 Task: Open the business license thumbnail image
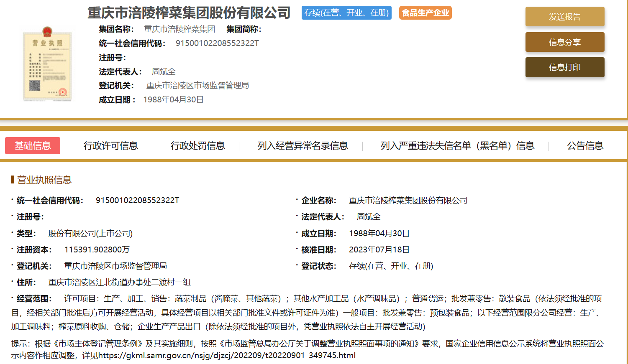pyautogui.click(x=47, y=64)
